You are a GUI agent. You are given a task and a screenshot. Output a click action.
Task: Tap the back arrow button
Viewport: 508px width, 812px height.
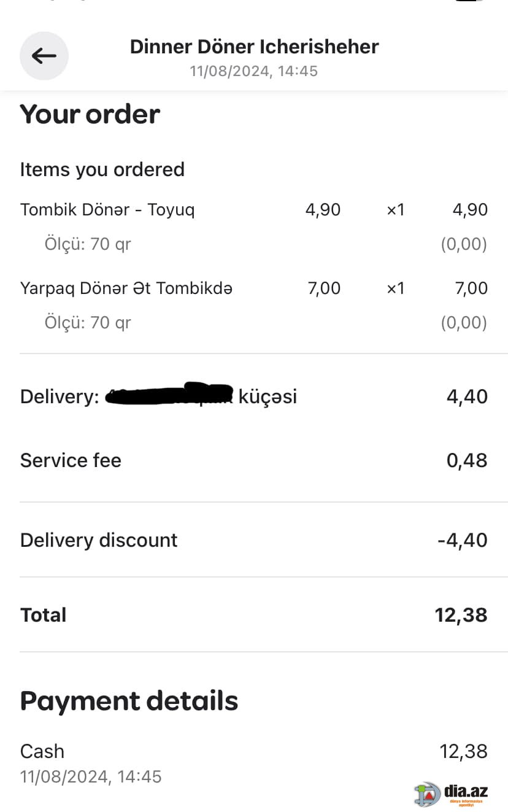44,56
